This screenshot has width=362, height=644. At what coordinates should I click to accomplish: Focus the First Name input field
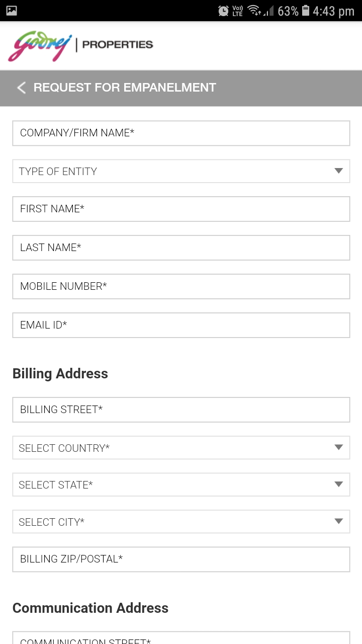click(181, 209)
